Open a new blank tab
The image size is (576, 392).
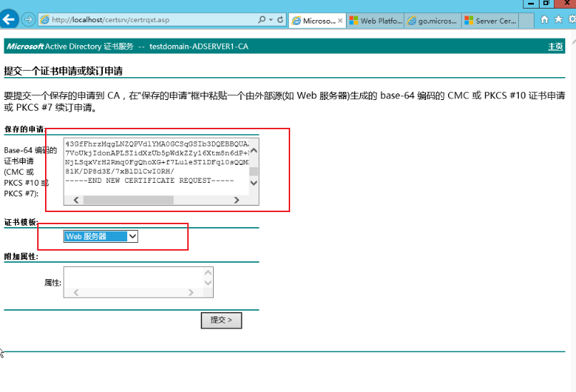tap(526, 21)
